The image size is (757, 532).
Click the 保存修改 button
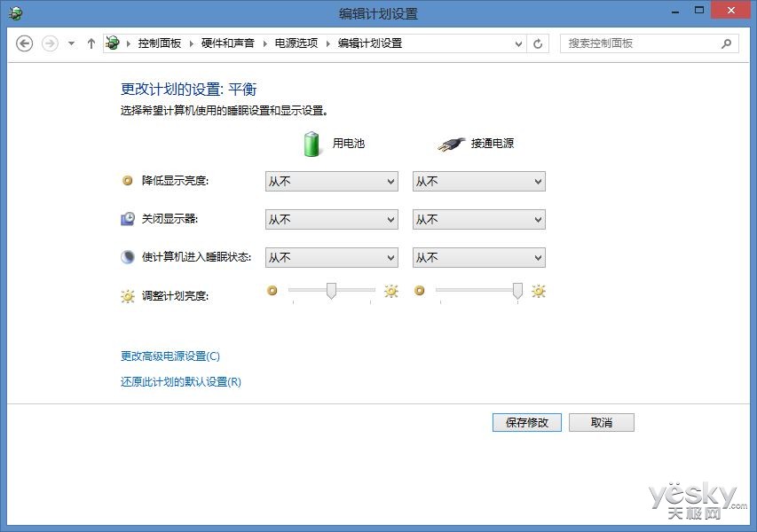tap(527, 423)
